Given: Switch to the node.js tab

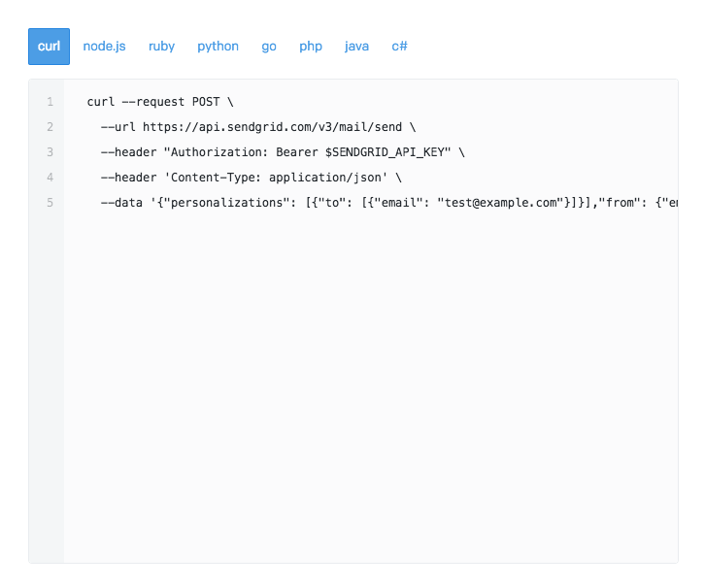Looking at the screenshot, I should tap(105, 47).
